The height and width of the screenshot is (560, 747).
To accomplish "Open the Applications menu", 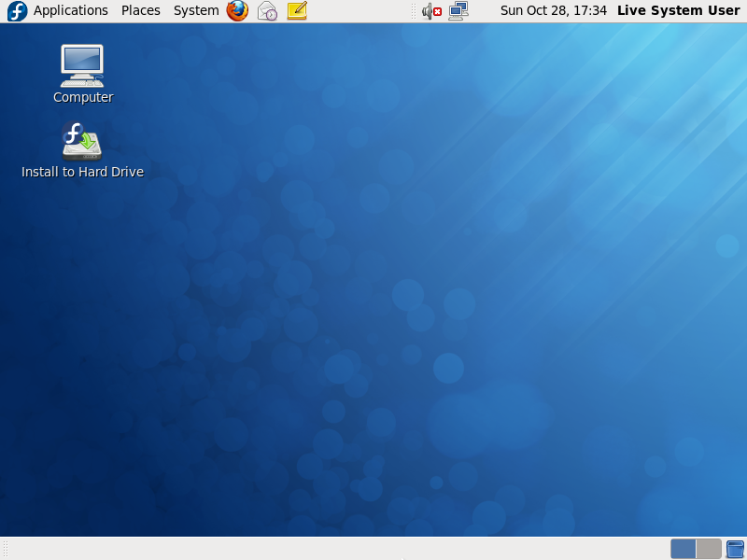I will point(71,10).
